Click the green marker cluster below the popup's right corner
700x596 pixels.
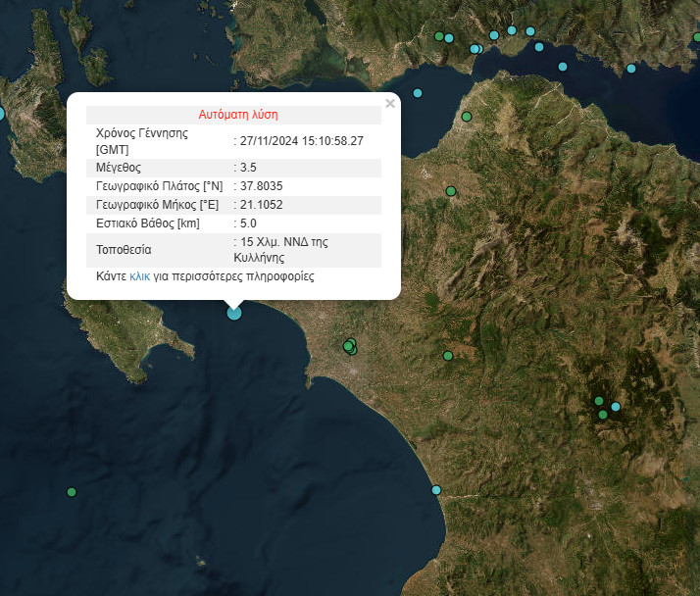350,346
